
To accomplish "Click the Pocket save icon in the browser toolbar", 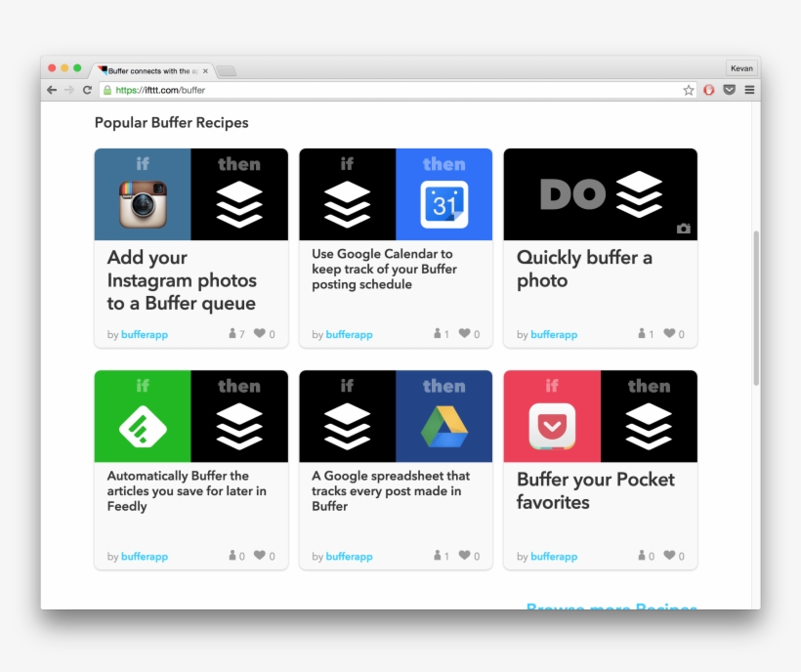I will coord(728,89).
